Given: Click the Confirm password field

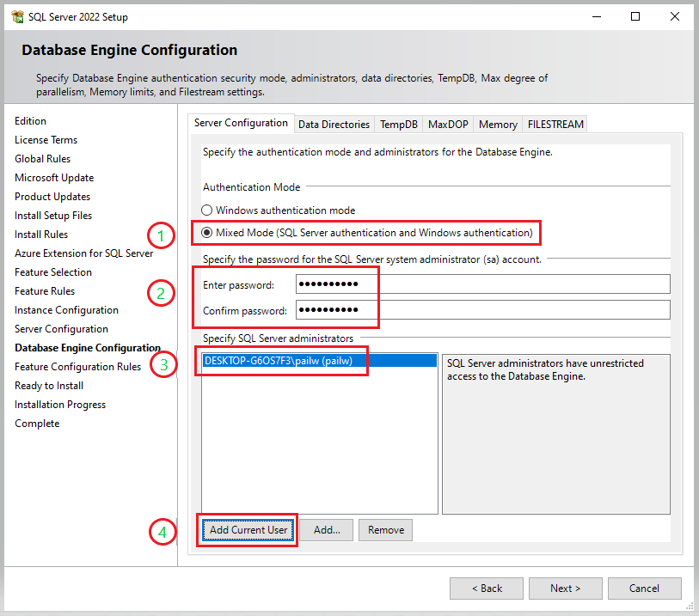Looking at the screenshot, I should (481, 310).
